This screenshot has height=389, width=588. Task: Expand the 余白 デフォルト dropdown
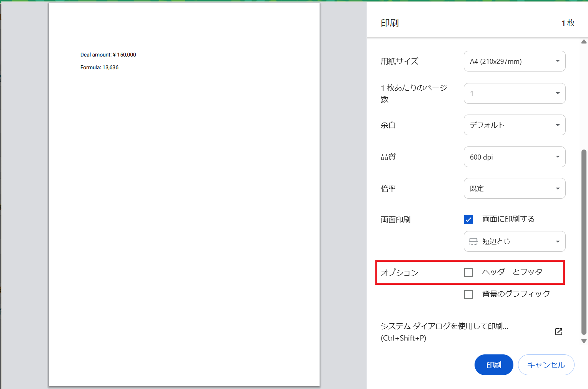point(514,125)
